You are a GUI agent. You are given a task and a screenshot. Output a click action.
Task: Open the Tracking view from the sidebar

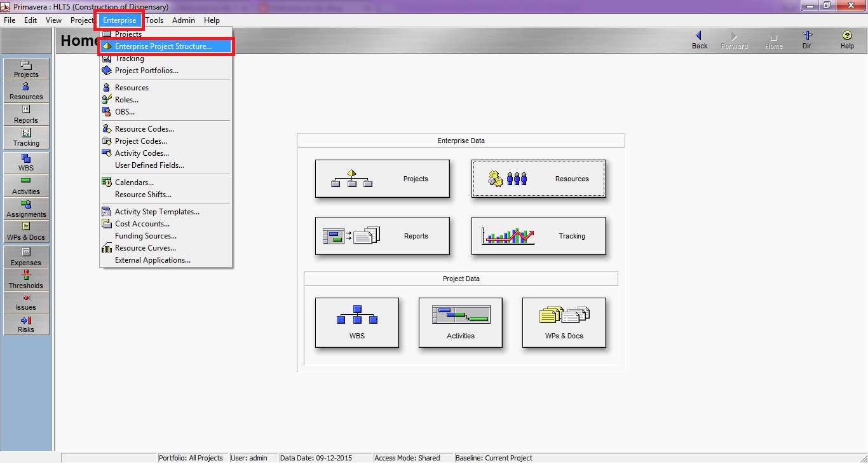coord(25,137)
